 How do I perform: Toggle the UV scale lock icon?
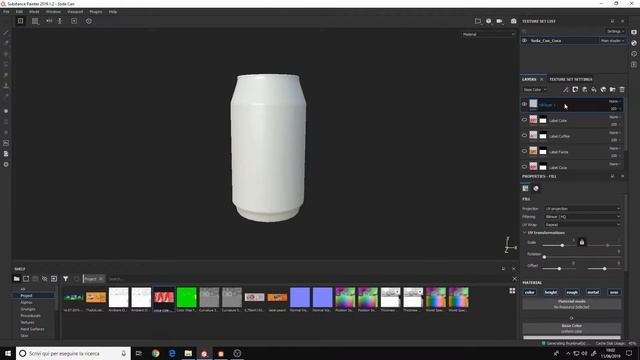coord(582,242)
